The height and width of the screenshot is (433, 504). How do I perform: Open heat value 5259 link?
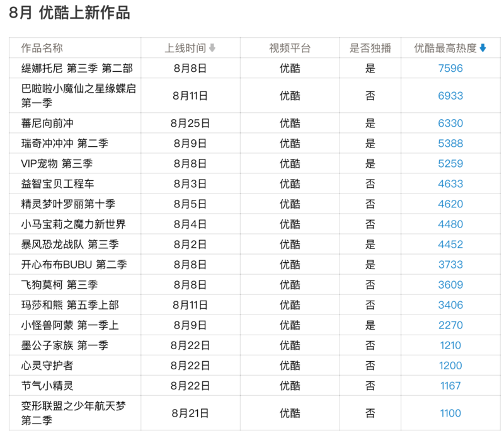pos(450,164)
